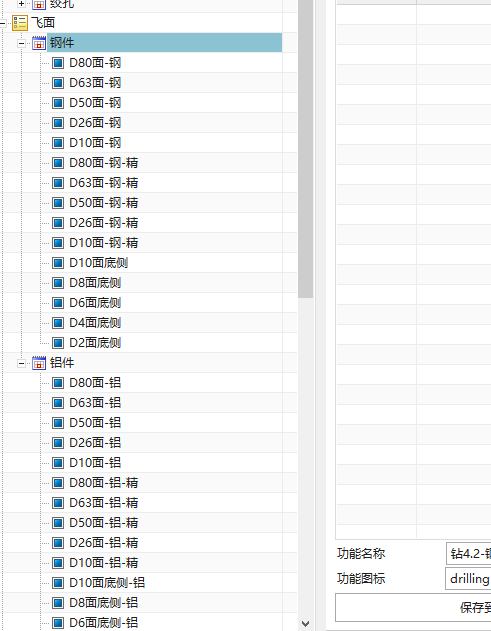
Task: Select the D2面底侧 tree item
Action: click(95, 343)
